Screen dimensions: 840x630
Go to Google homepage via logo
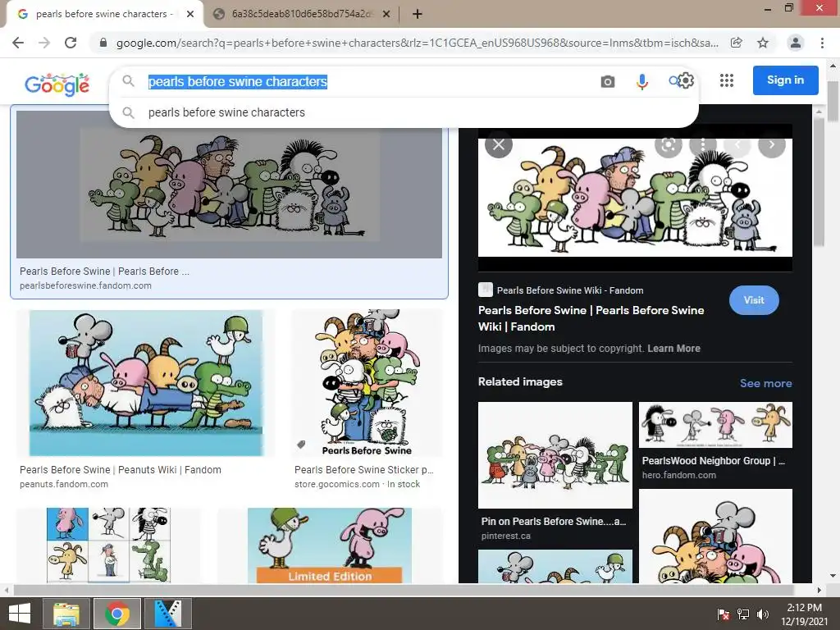pos(57,84)
